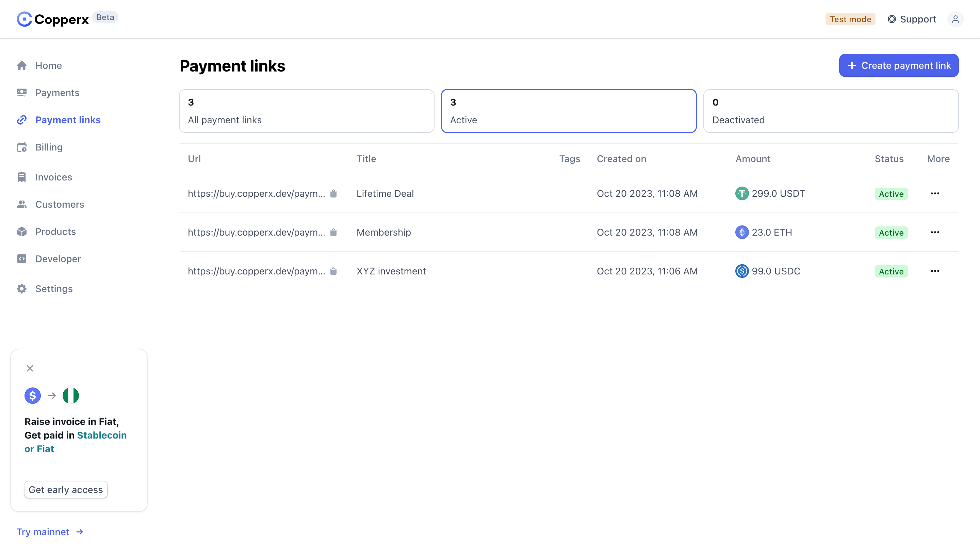The image size is (980, 555).
Task: Click the Membership title
Action: click(383, 233)
